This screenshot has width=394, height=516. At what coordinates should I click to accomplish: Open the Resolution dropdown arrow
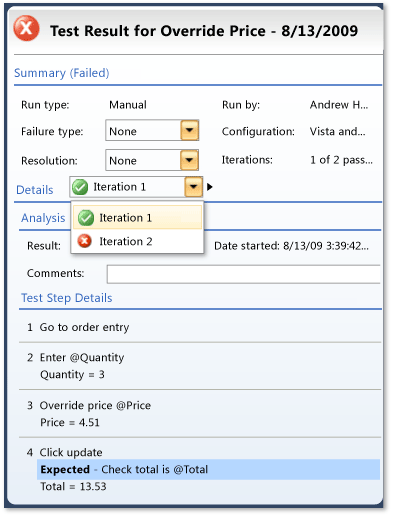189,160
